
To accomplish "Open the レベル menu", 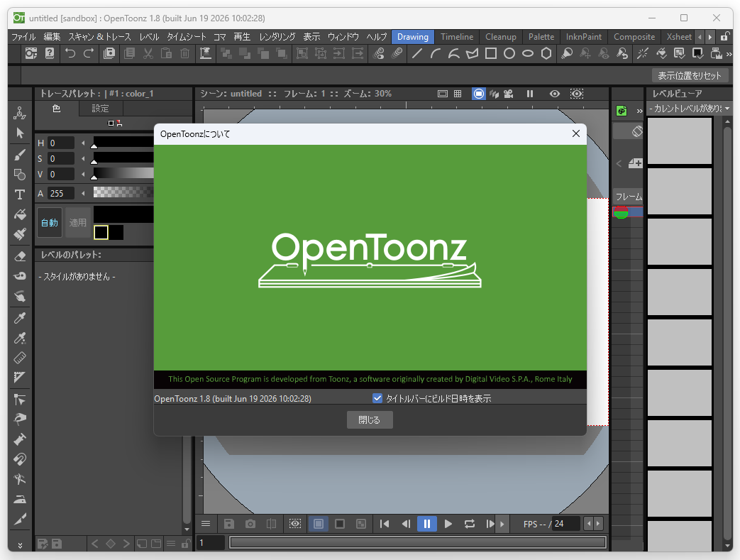I will click(x=149, y=36).
